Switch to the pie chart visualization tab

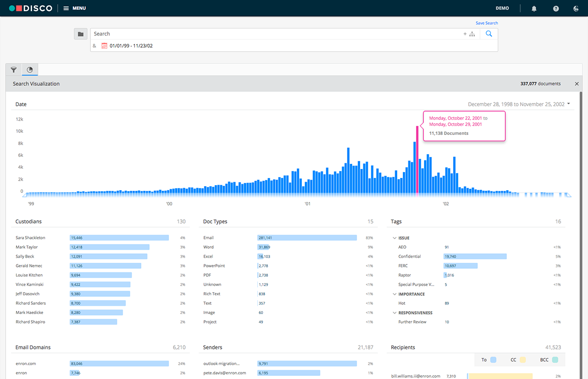pos(29,70)
